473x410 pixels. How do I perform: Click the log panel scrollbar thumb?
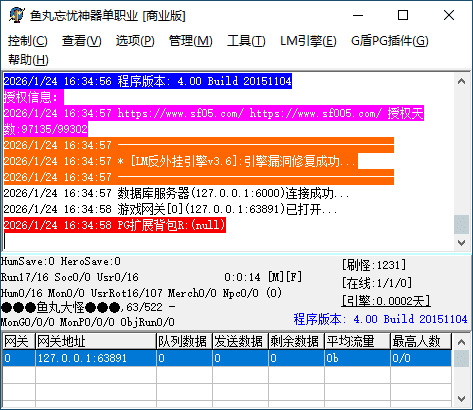461,225
